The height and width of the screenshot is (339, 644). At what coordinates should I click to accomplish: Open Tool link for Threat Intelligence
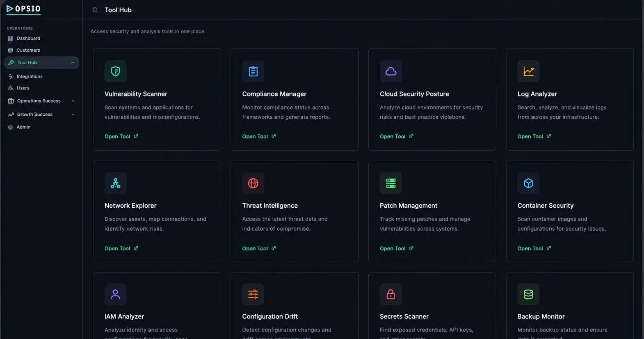pos(259,248)
